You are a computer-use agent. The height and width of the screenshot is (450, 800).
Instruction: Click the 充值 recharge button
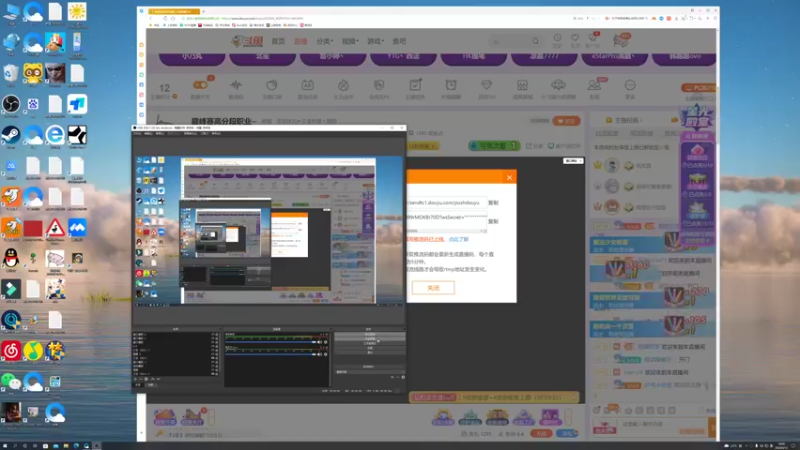541,434
